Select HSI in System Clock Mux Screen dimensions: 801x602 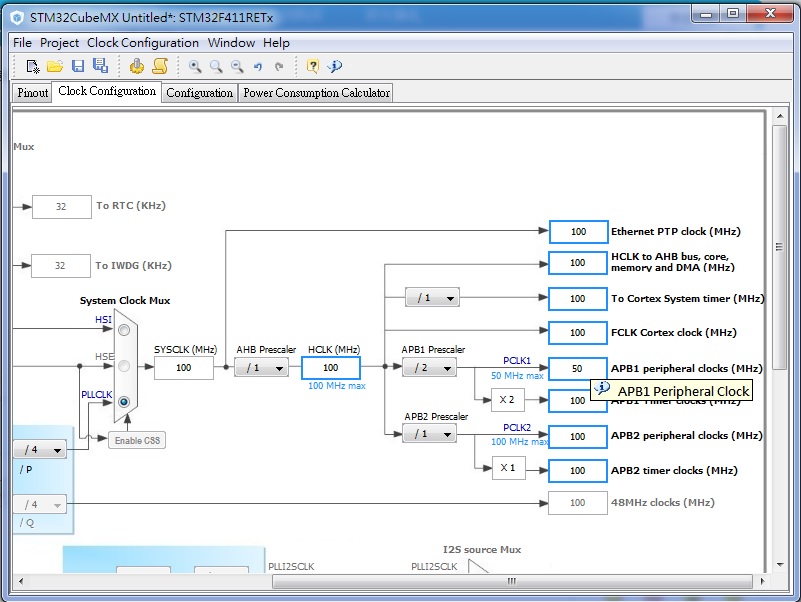(x=124, y=330)
